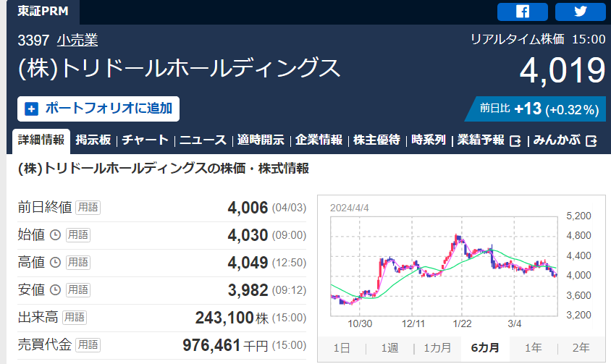
Task: Go to the ニュース tab
Action: tap(203, 140)
